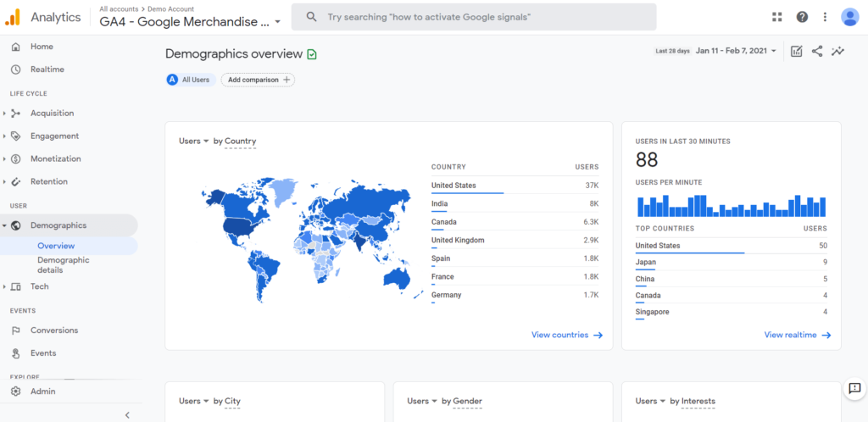This screenshot has height=422, width=868.
Task: Open the user account avatar
Action: click(849, 17)
